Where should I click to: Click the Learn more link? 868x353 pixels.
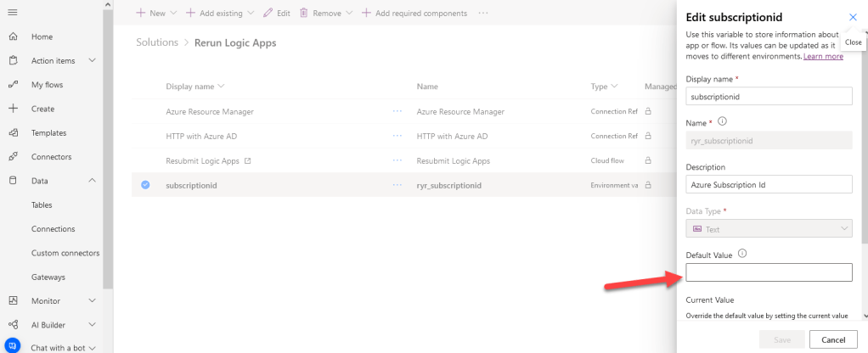tap(823, 57)
